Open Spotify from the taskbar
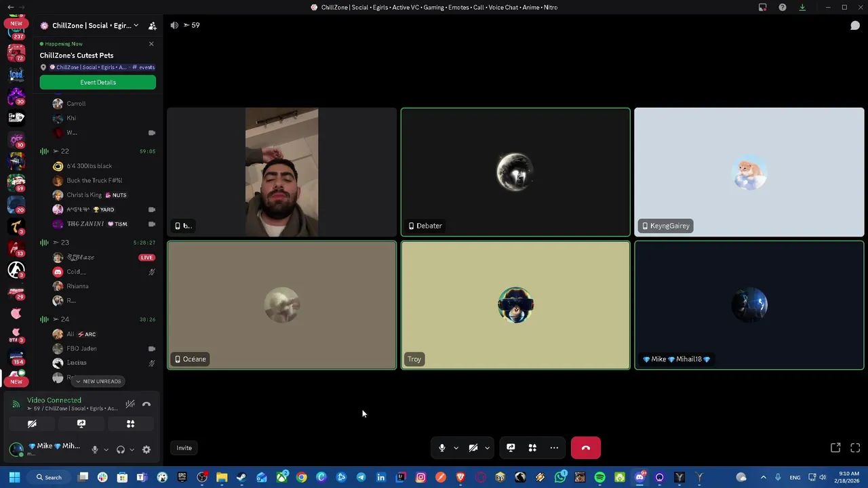 pos(600,477)
